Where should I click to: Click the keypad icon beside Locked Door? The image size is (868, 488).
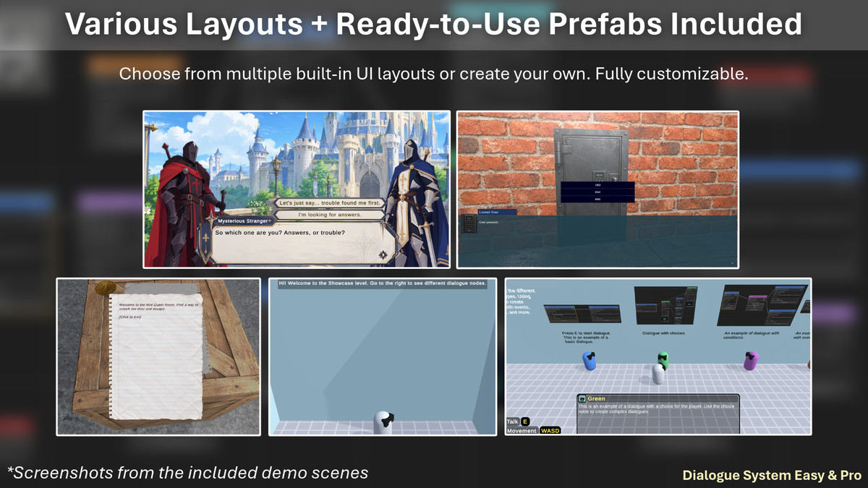(x=469, y=225)
